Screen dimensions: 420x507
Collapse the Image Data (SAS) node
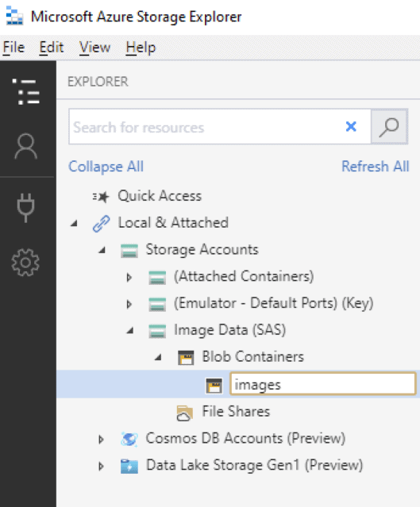(x=130, y=330)
